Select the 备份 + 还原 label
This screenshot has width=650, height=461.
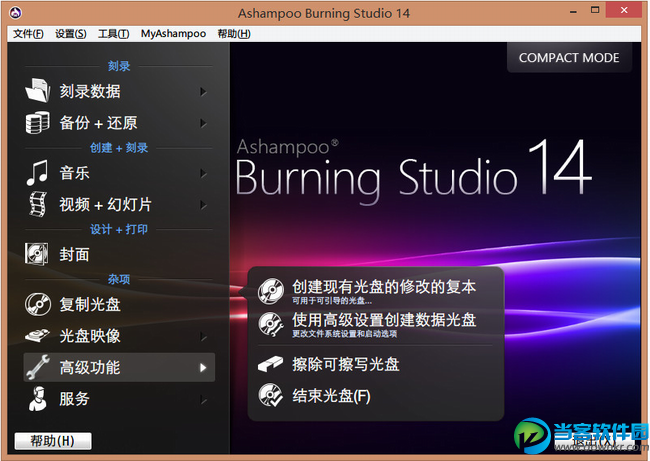click(x=98, y=123)
